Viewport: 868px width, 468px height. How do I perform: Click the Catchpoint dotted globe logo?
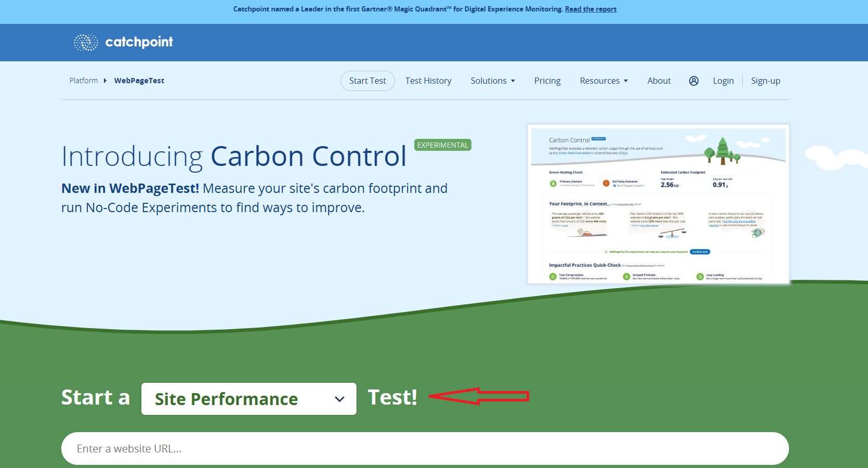(86, 43)
